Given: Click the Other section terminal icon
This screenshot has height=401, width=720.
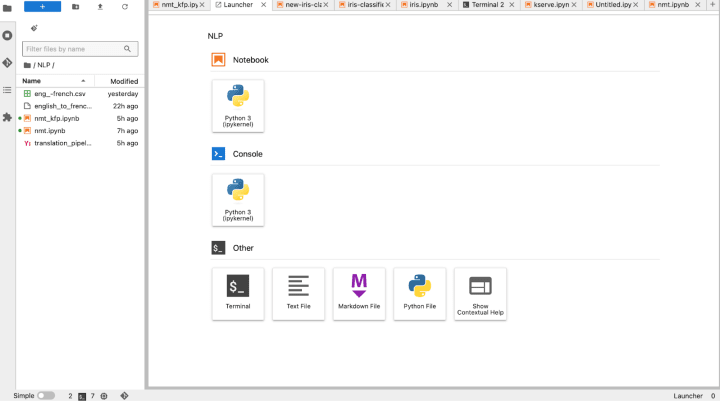Looking at the screenshot, I should click(218, 248).
